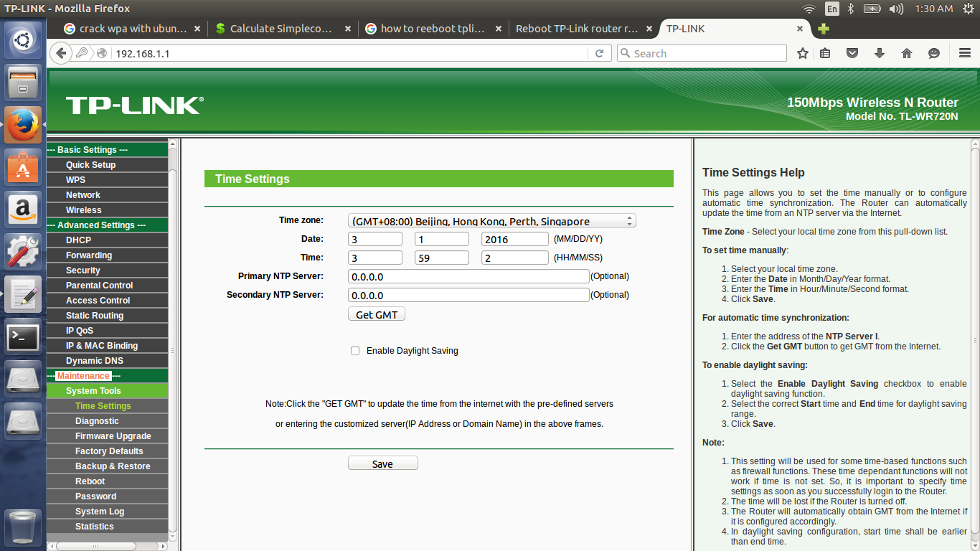Open the Terminal launcher icon
Image resolution: width=980 pixels, height=551 pixels.
point(24,336)
